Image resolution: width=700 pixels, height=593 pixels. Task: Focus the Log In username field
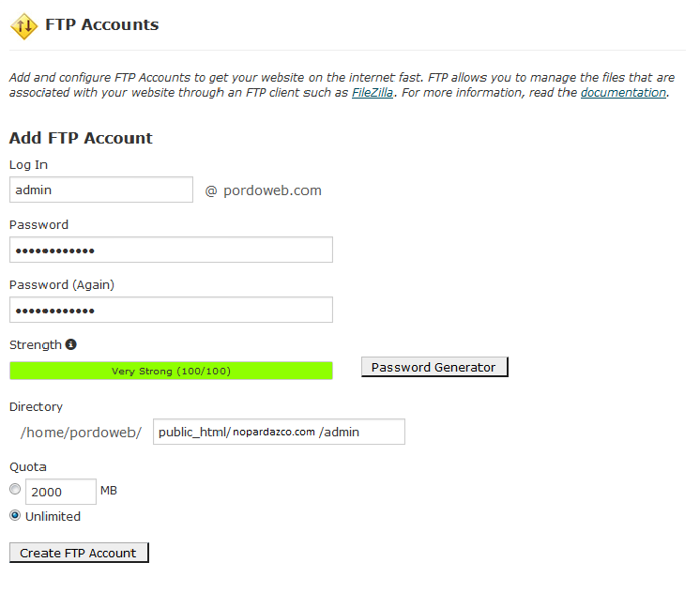(x=101, y=190)
